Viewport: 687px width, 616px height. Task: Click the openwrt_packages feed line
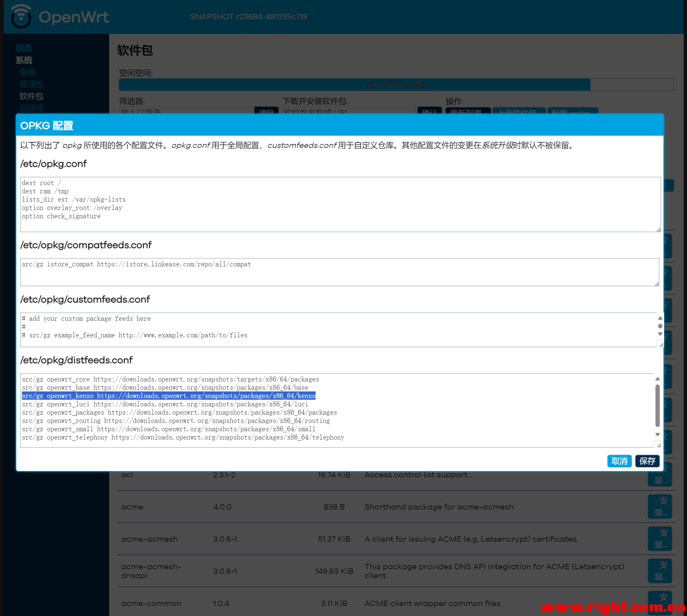coord(180,412)
